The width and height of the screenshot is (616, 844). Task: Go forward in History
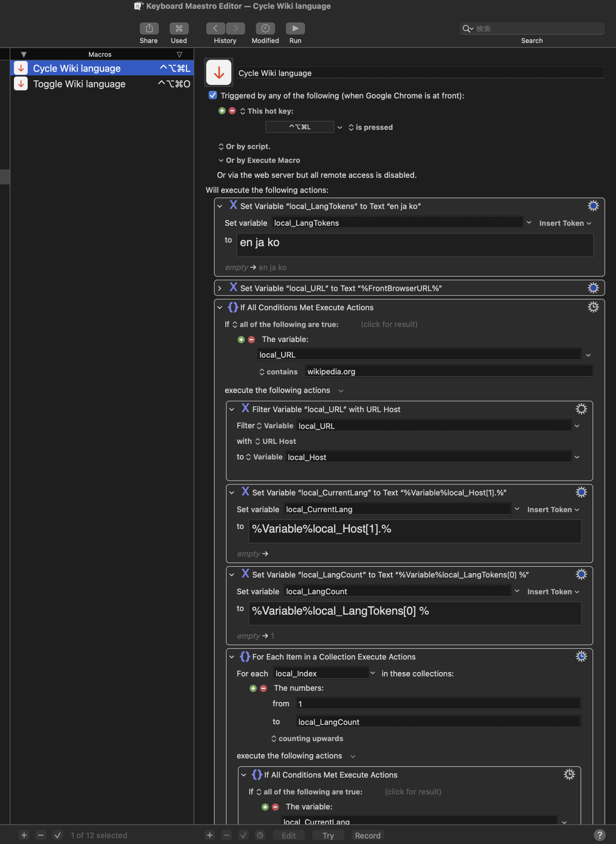coord(236,29)
